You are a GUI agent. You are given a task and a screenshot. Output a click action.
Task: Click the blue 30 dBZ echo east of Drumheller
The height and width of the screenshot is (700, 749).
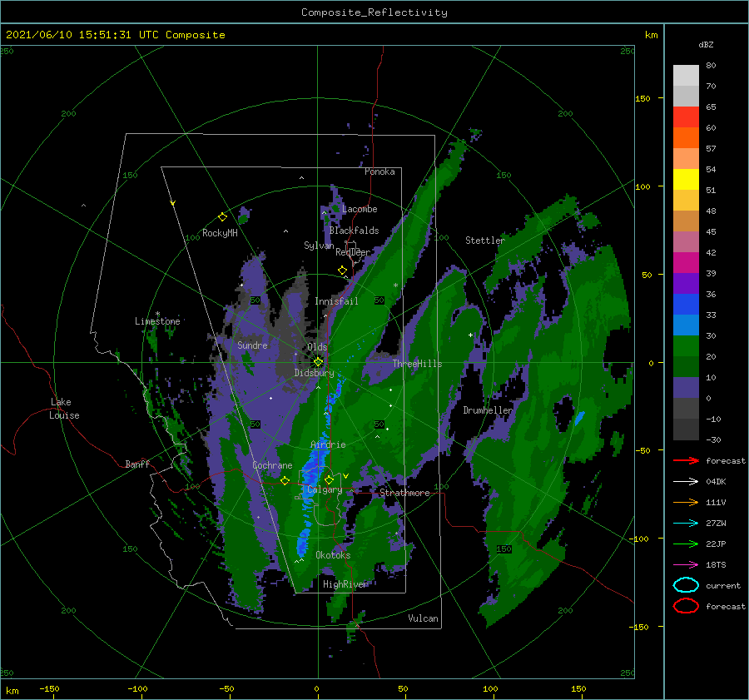pyautogui.click(x=579, y=418)
